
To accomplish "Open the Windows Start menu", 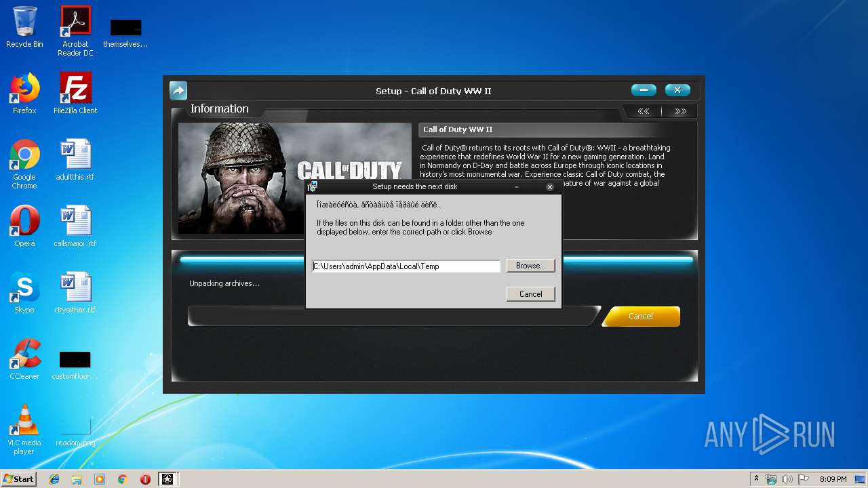I will pos(19,479).
